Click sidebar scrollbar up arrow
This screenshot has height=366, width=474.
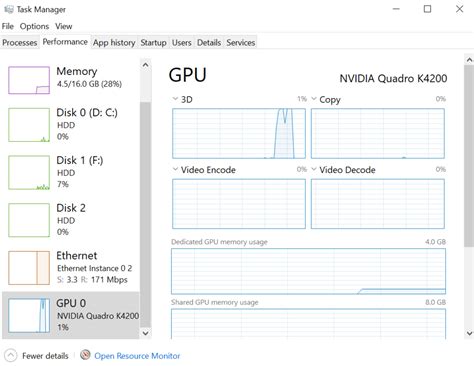(145, 65)
